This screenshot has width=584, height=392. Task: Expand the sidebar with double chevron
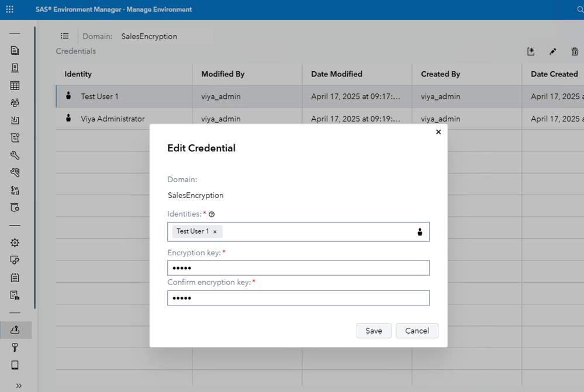[x=19, y=386]
